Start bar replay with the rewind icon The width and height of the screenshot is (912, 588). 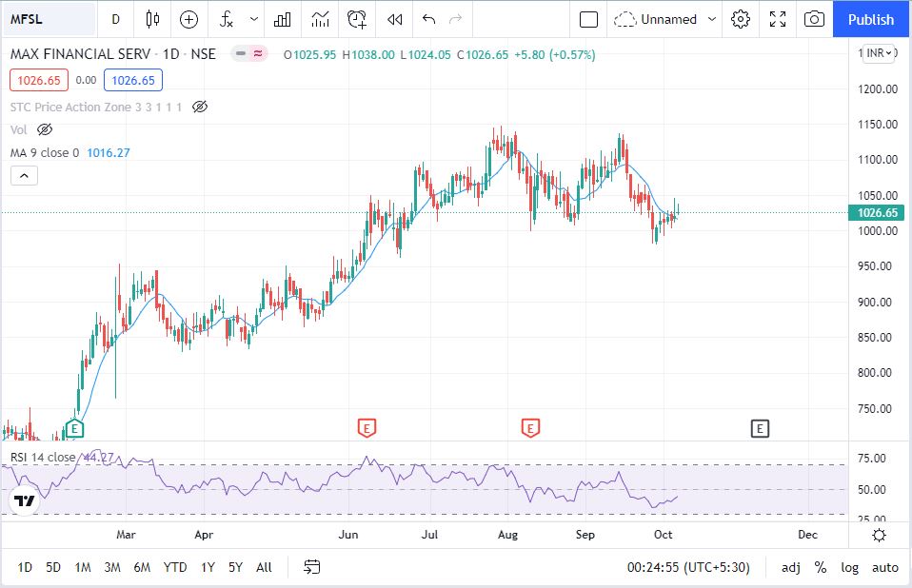(x=394, y=19)
